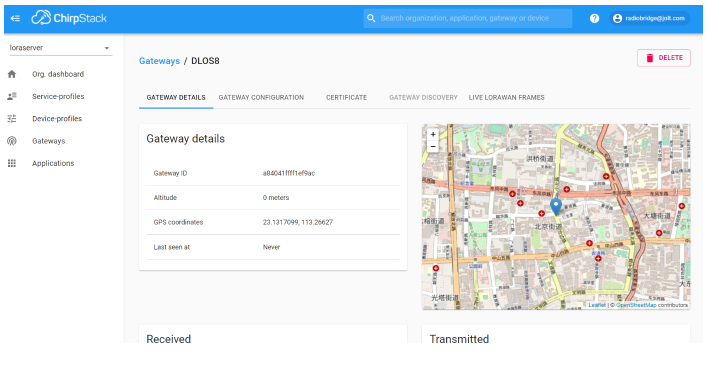Click the Received section heading

[168, 339]
